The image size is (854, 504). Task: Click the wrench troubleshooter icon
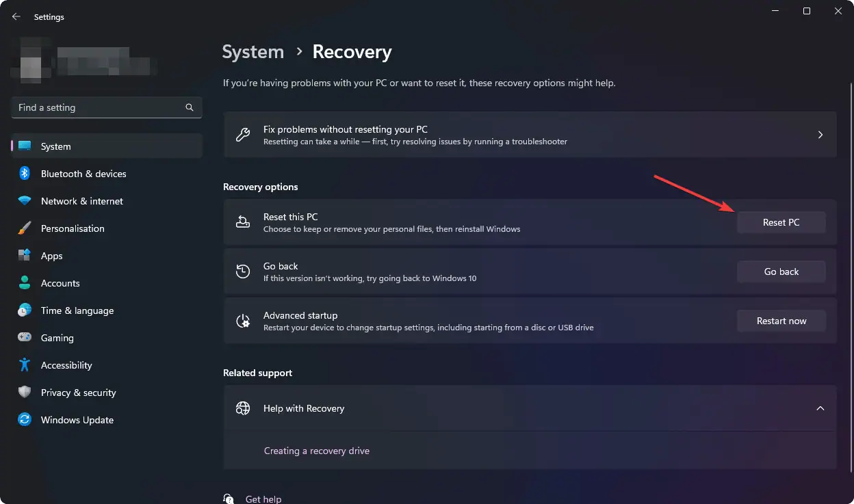(x=243, y=135)
